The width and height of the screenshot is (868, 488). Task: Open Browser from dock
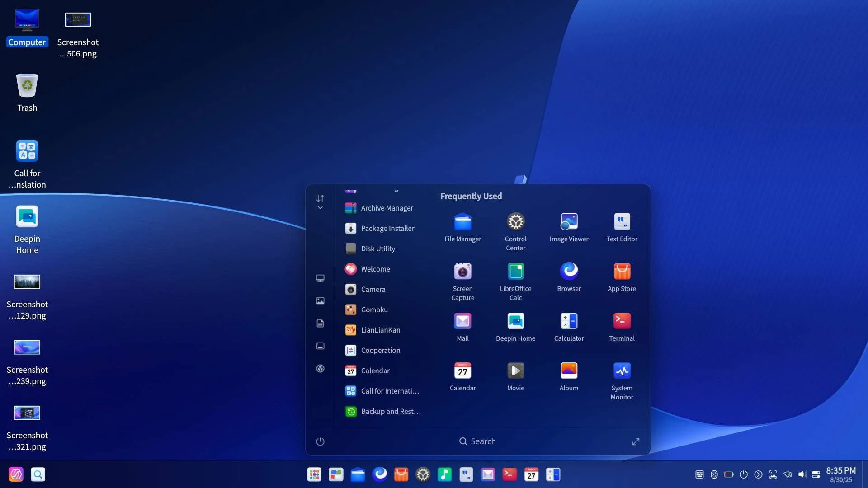point(379,474)
